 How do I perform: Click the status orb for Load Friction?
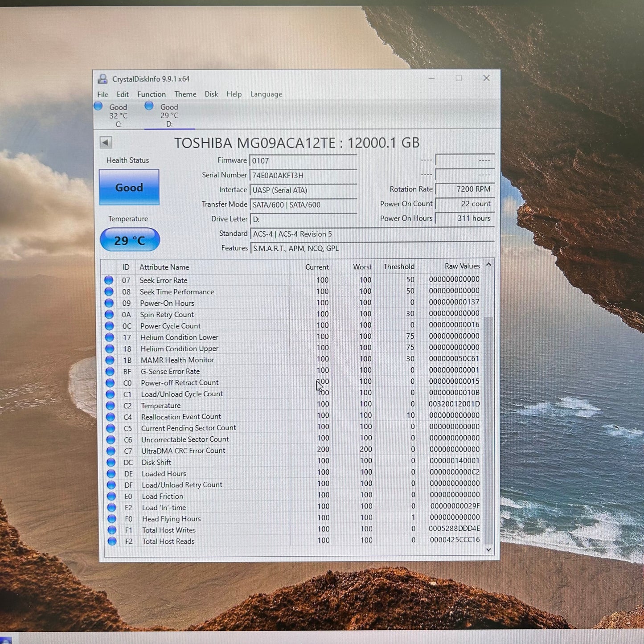pos(111,496)
